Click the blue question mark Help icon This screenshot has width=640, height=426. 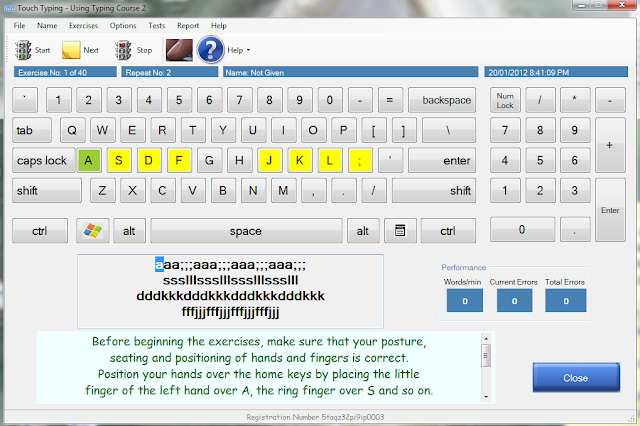click(211, 50)
